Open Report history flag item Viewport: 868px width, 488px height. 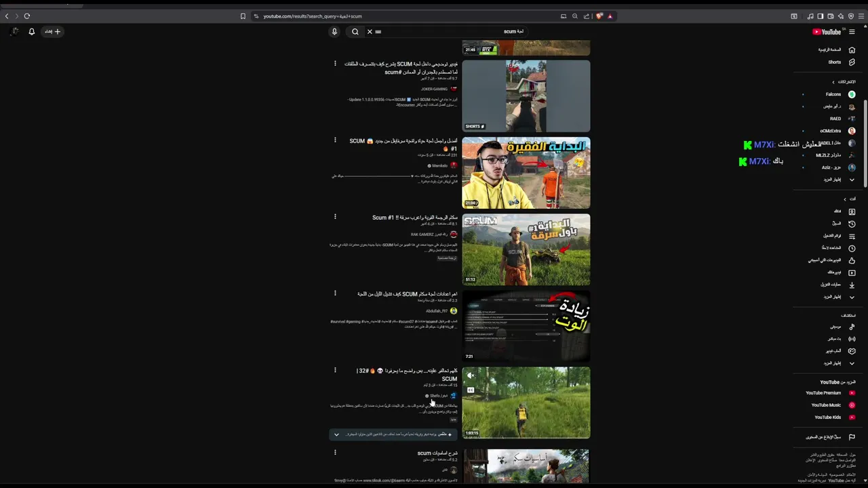[830, 437]
